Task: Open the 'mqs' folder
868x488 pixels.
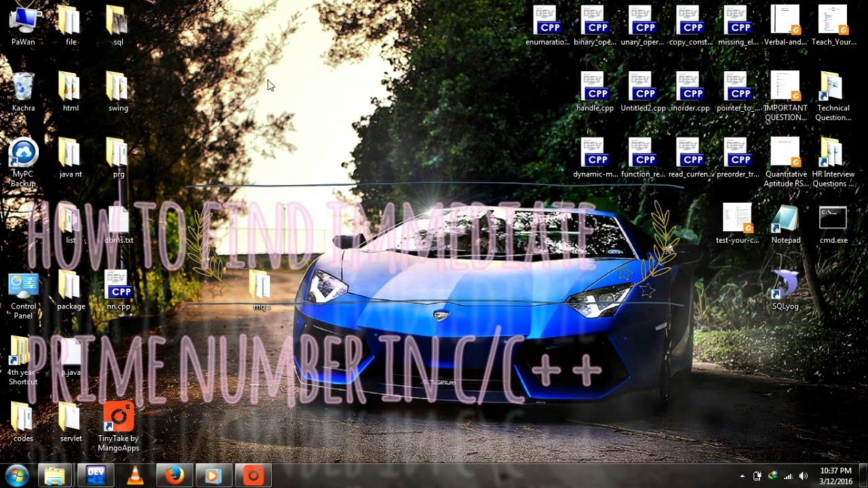Action: click(262, 290)
